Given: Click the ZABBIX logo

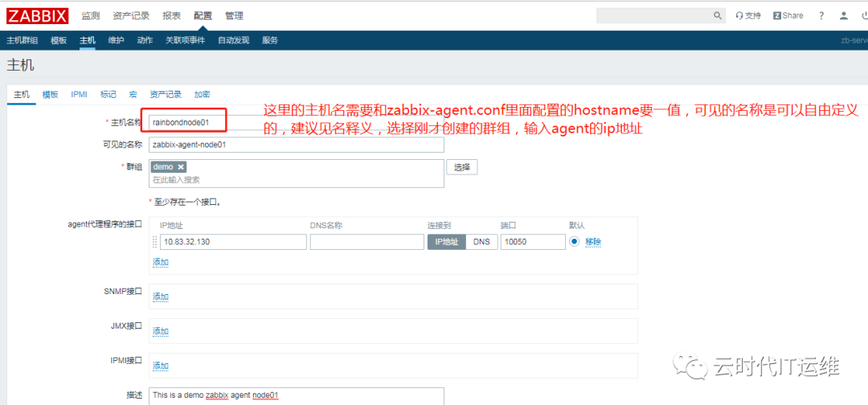Looking at the screenshot, I should click(x=38, y=15).
